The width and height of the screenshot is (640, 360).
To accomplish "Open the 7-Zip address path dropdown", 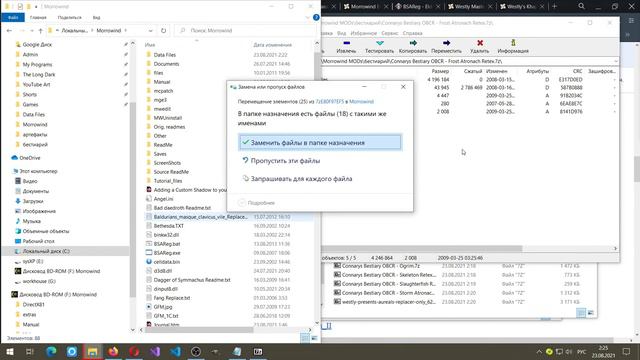I will [616, 61].
